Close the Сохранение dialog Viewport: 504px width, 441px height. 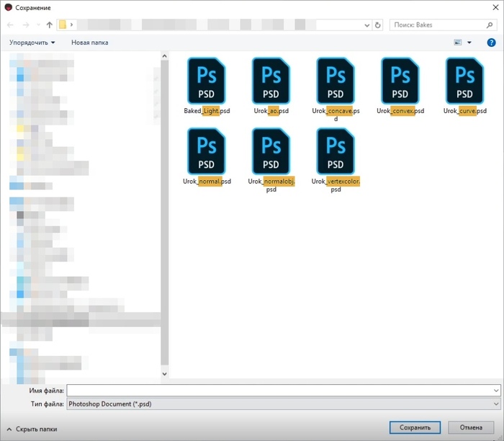click(495, 7)
